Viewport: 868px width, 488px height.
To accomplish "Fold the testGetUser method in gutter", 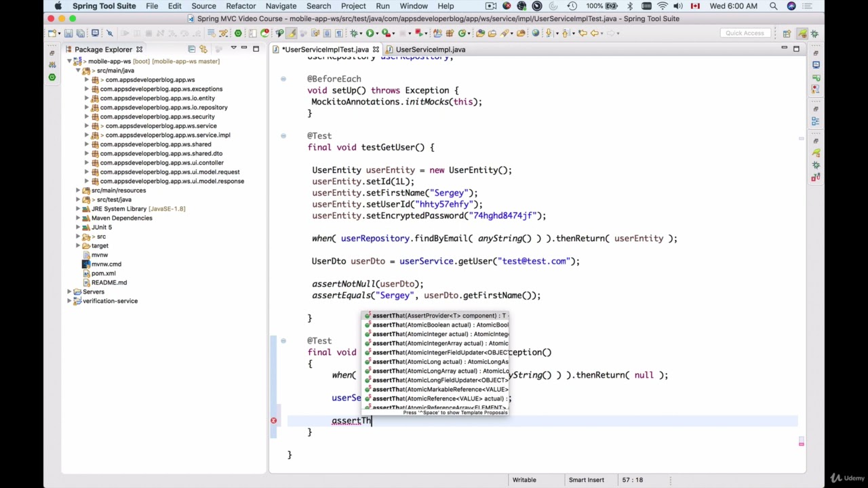I will (x=283, y=136).
